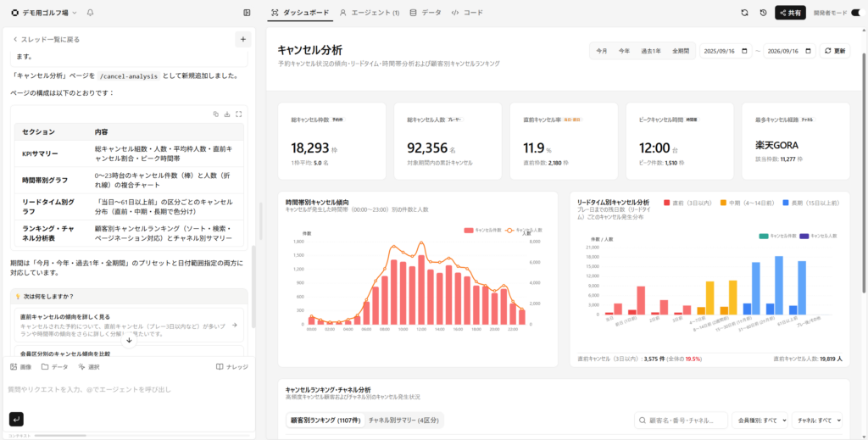Open the チャネル: すべて dropdown

click(817, 421)
